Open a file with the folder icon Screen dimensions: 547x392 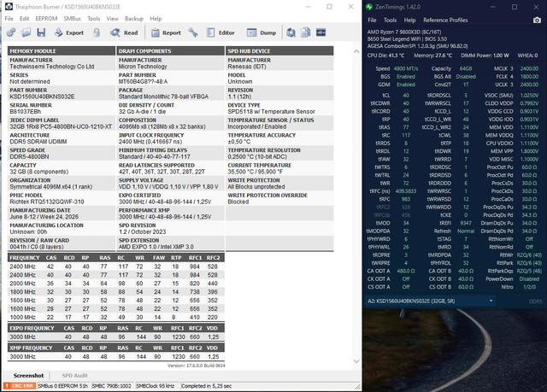(x=26, y=32)
